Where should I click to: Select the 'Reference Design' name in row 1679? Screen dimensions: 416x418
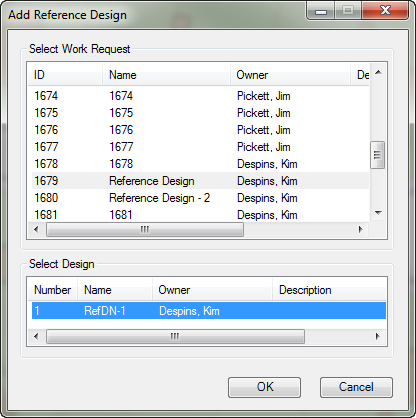tap(152, 181)
